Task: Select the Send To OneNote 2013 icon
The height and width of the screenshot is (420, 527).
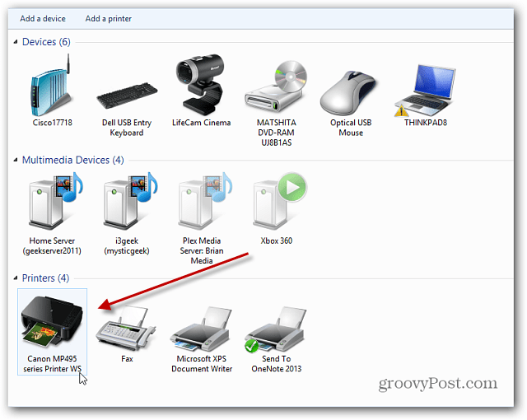Action: (276, 329)
